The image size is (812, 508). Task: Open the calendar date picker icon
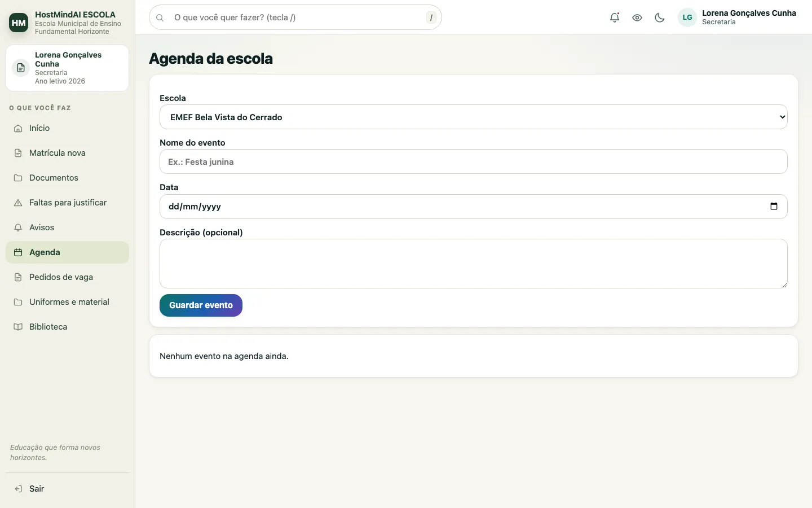tap(774, 206)
